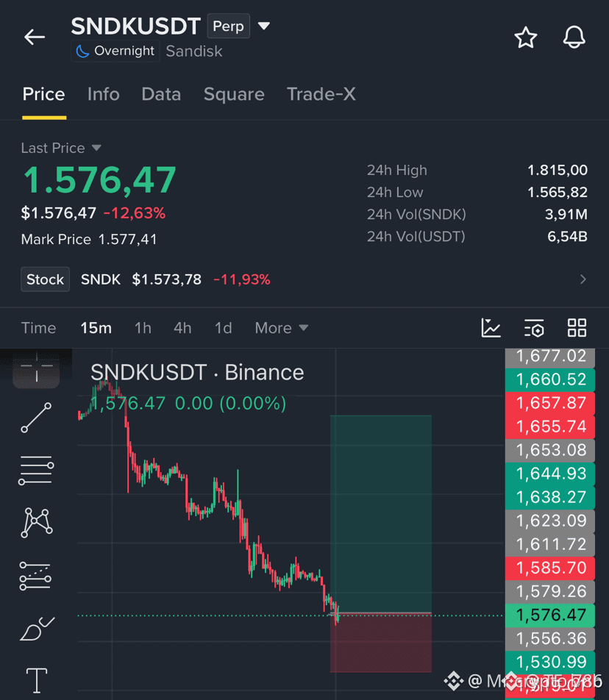Click the 1,611.72 price label
This screenshot has height=700, width=609.
(x=550, y=545)
